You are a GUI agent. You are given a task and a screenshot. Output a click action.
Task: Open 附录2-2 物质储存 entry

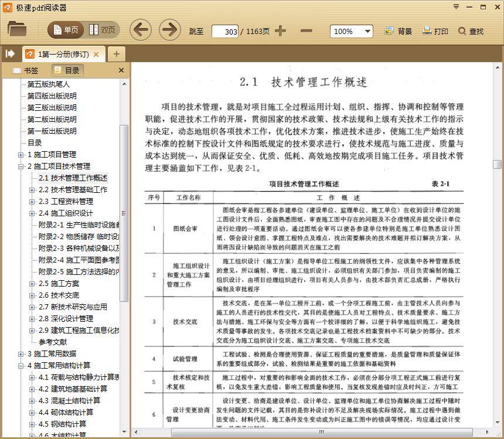[x=79, y=237]
